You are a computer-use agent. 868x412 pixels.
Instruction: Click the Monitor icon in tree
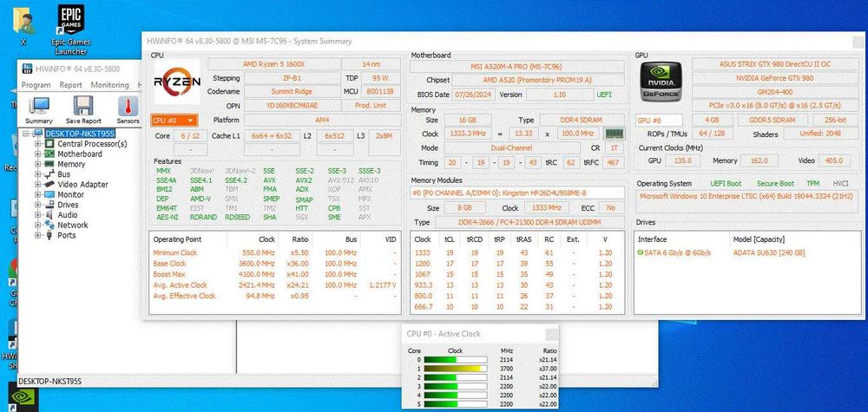pos(49,194)
